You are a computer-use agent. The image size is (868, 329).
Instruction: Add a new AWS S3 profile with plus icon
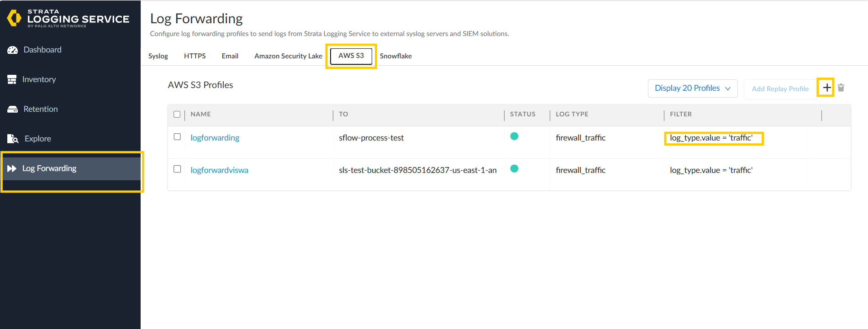[827, 88]
